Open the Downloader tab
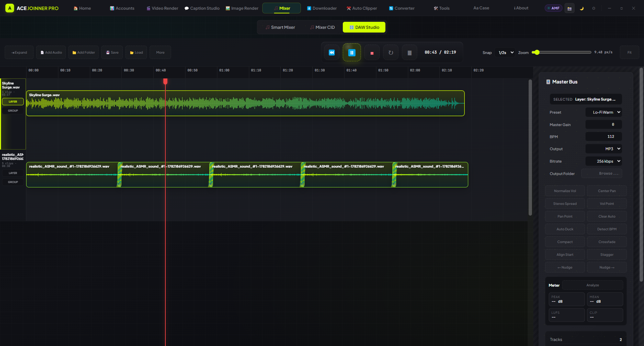 pos(322,8)
